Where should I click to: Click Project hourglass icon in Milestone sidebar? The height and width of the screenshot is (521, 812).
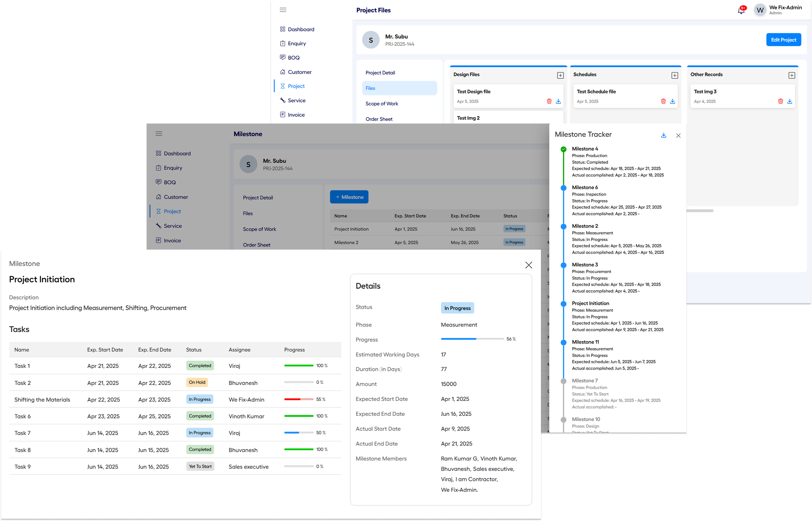point(158,211)
